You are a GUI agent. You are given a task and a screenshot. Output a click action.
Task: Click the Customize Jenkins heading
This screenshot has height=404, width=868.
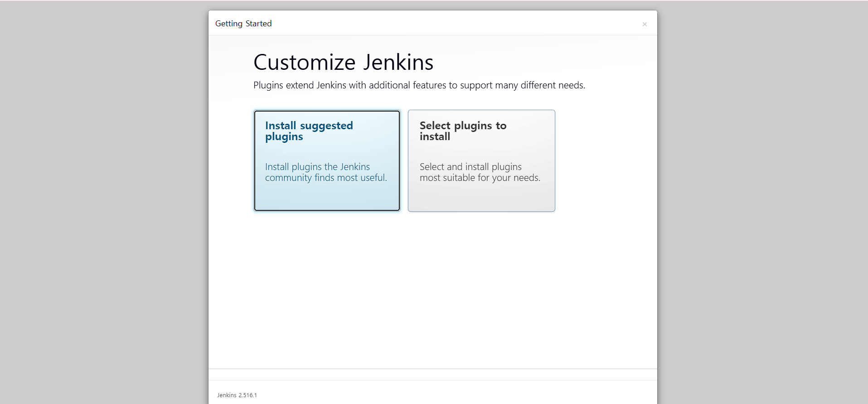click(x=343, y=62)
